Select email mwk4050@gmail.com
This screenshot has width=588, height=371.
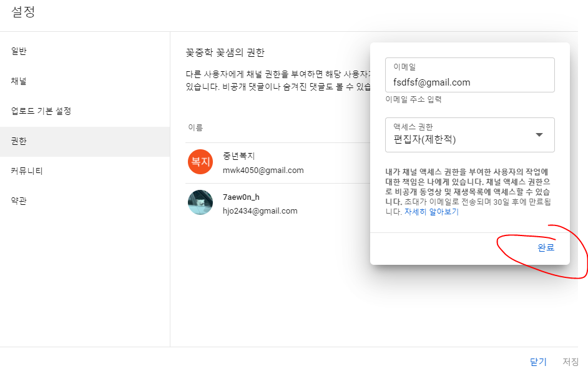click(263, 171)
